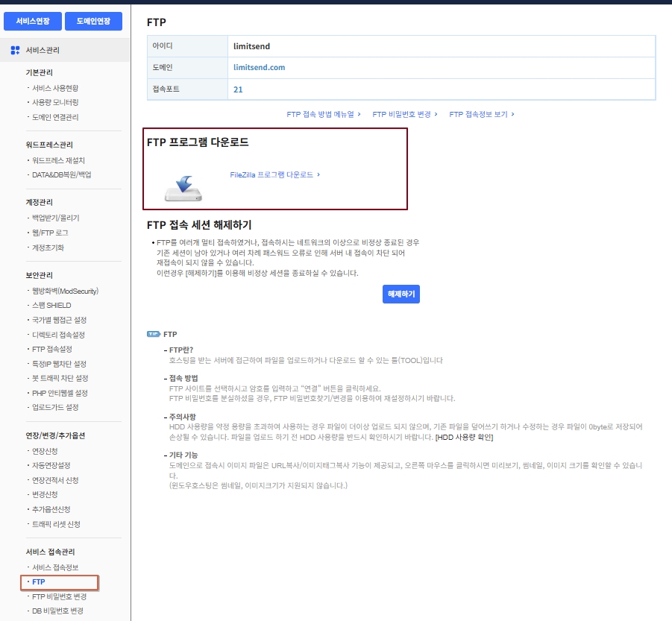Click the 해제하기 button

pos(401,294)
